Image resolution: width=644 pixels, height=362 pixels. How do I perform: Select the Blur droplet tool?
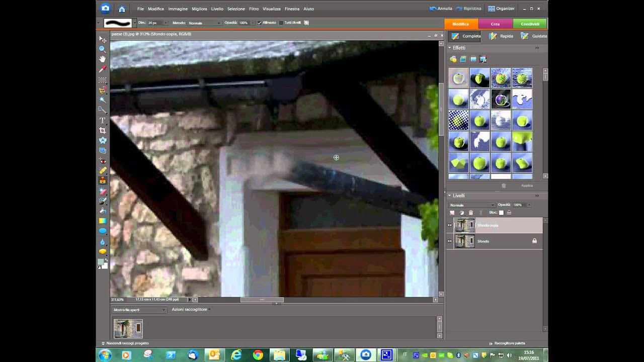click(x=103, y=241)
